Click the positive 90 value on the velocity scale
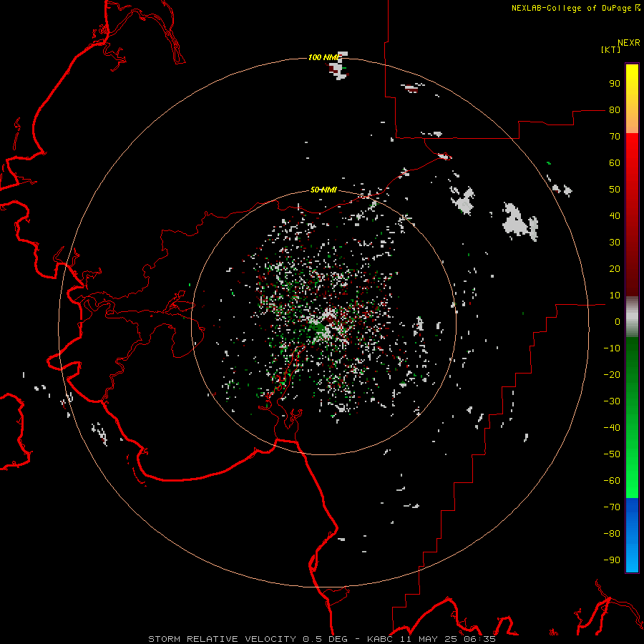Viewport: 644px width, 644px height. point(615,84)
